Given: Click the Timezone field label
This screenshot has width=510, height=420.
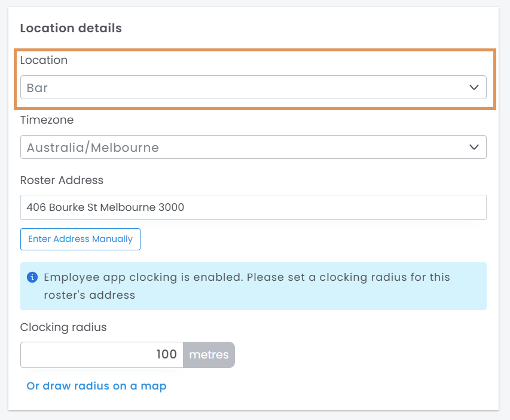Looking at the screenshot, I should [47, 119].
